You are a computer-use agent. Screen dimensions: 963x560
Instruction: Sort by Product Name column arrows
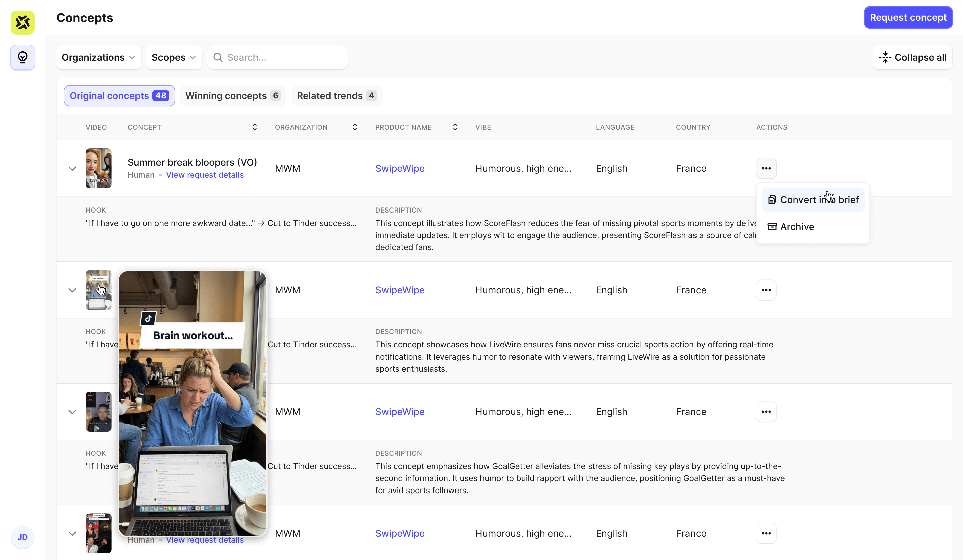click(x=455, y=127)
